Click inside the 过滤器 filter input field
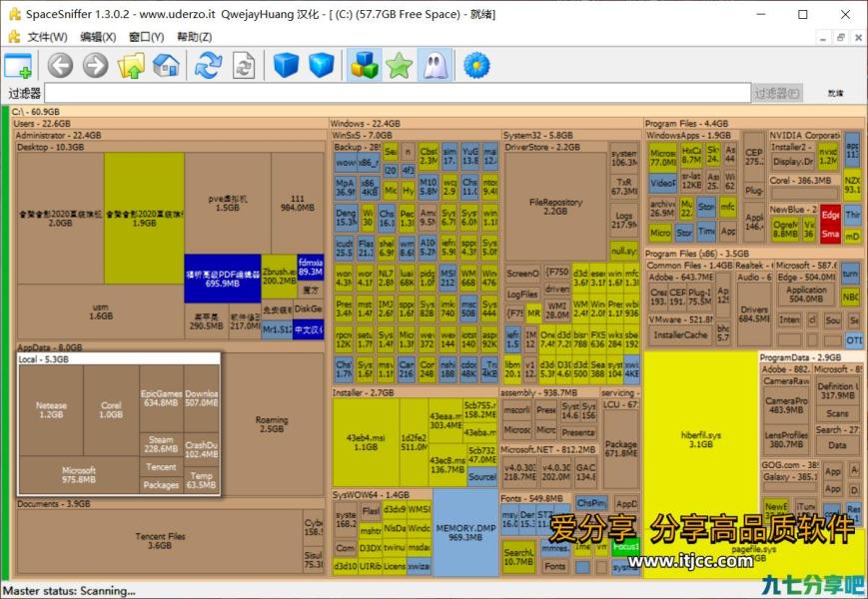The width and height of the screenshot is (868, 599). coord(398,93)
